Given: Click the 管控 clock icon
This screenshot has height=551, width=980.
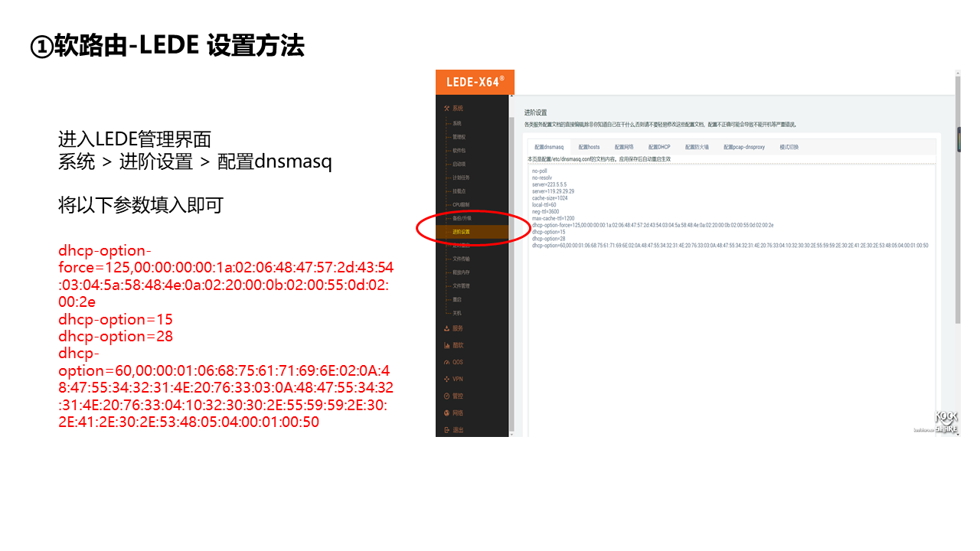Looking at the screenshot, I should (x=446, y=396).
